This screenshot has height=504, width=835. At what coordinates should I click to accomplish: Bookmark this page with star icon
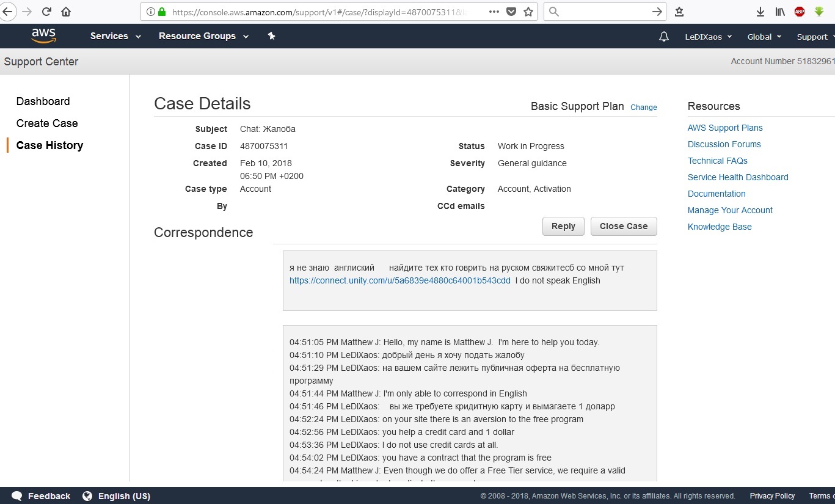tap(528, 12)
